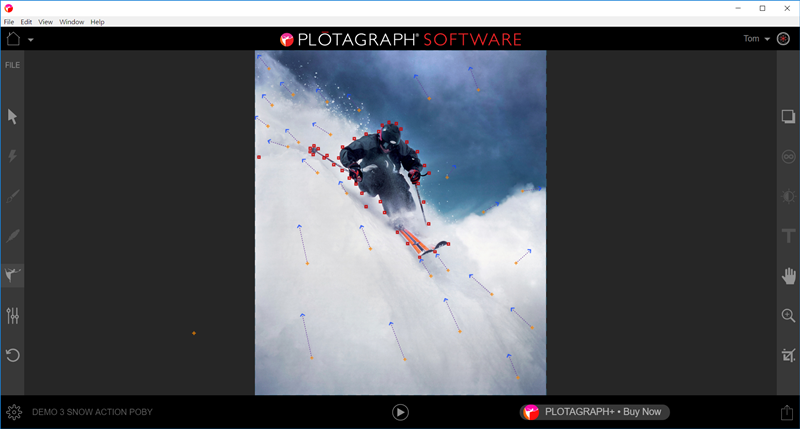This screenshot has height=429, width=800.
Task: Click project name DEMO 3 SNOW ACTION POBY
Action: pos(92,412)
